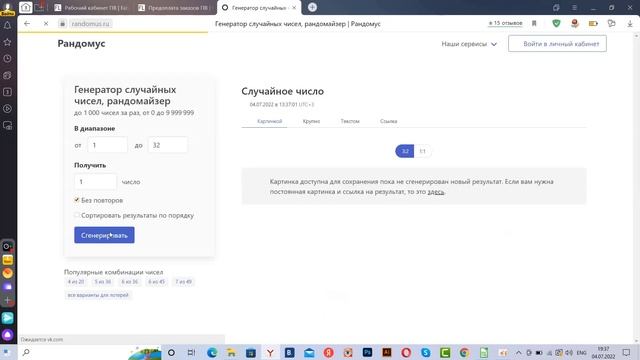
Task: Close the Генератор случайных tab
Action: coord(294,8)
